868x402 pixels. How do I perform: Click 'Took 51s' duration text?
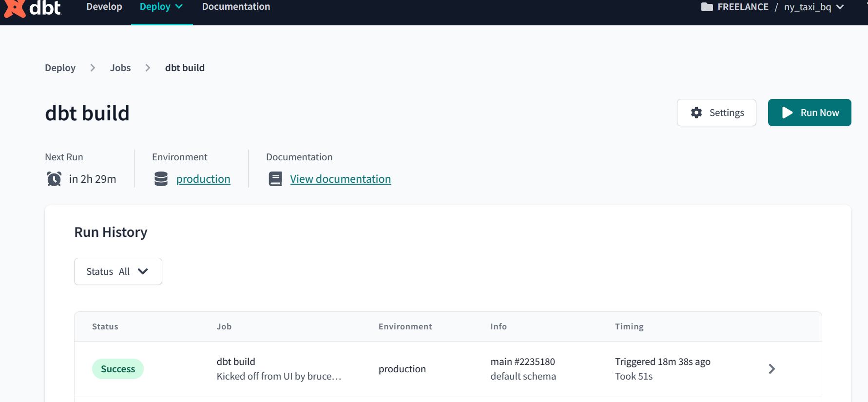(634, 376)
